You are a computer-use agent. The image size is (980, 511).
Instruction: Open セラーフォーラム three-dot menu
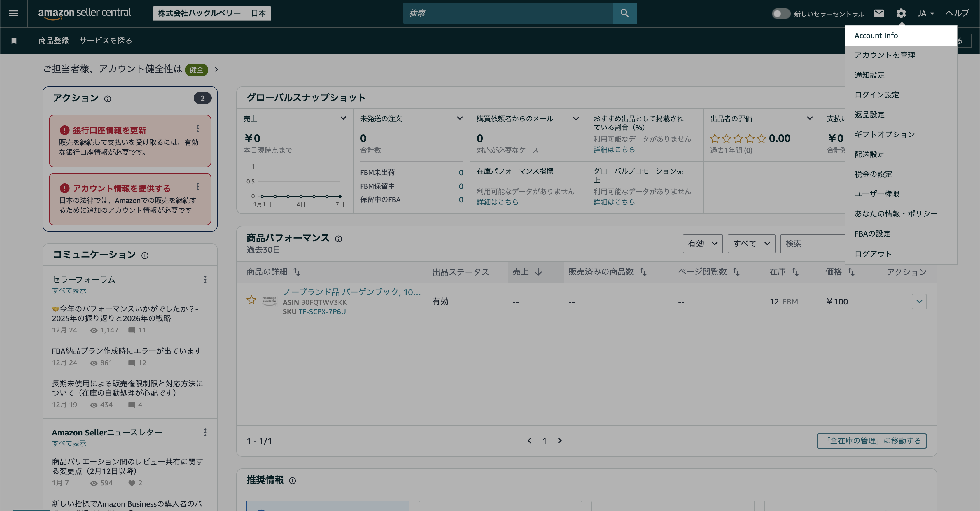click(205, 280)
